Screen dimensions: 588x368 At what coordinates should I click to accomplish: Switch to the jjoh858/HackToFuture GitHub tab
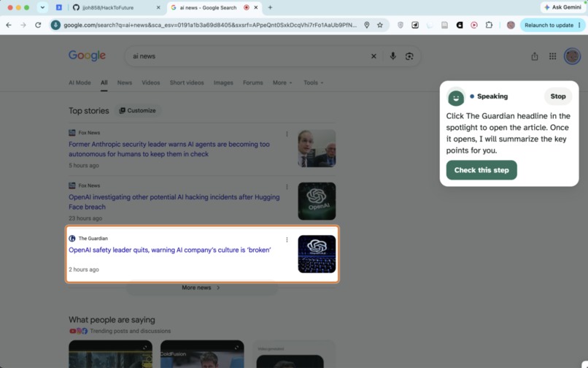(x=107, y=7)
